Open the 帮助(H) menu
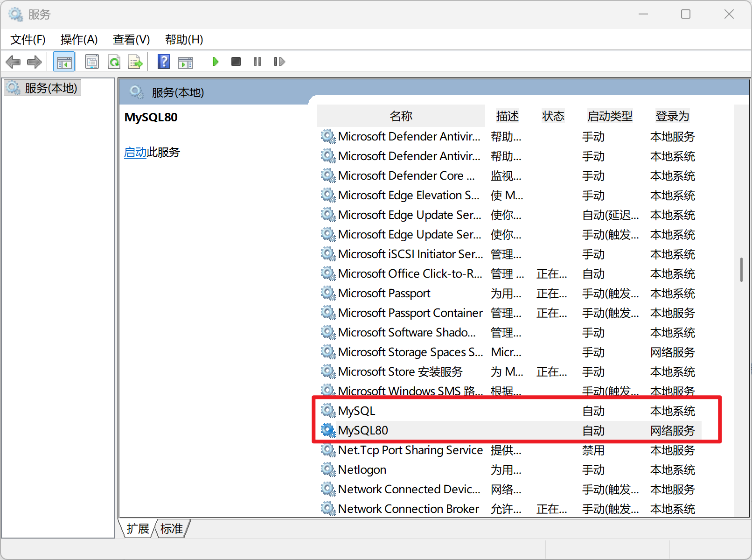Viewport: 752px width, 560px height. [184, 40]
